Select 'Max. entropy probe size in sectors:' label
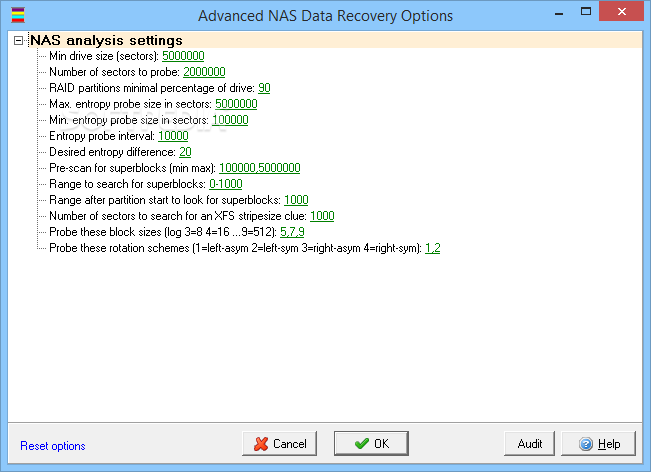 (130, 104)
